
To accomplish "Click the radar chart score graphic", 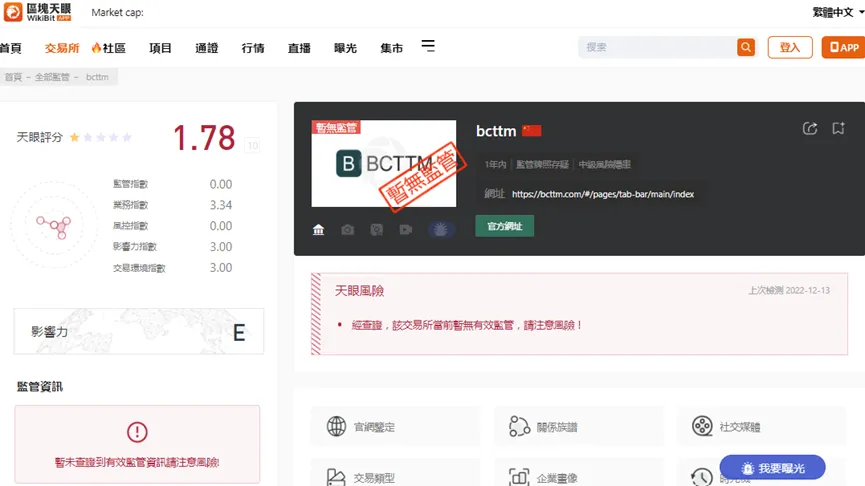I will point(54,226).
